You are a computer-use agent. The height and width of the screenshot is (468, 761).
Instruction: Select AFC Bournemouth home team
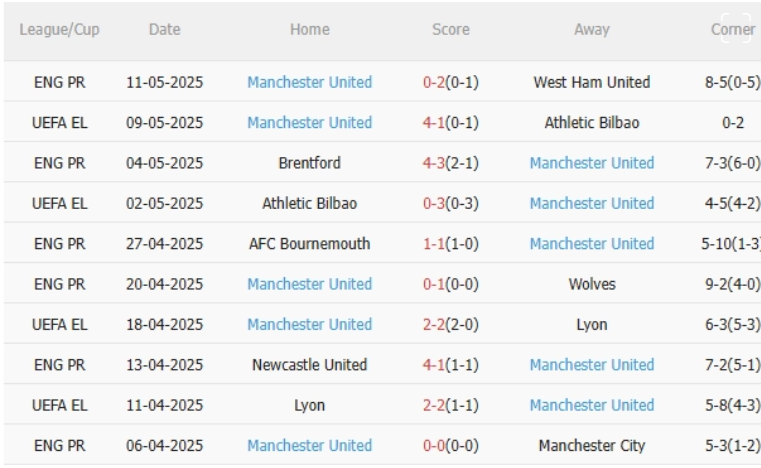click(310, 243)
